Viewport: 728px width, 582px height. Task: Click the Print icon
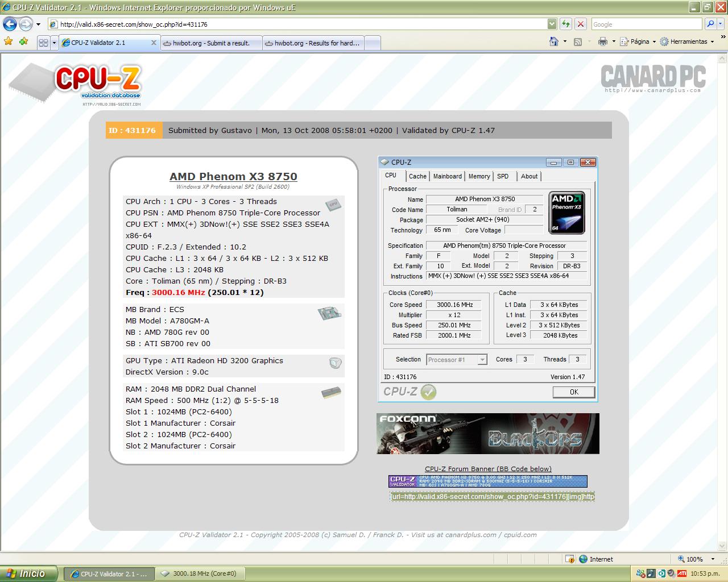click(x=603, y=41)
